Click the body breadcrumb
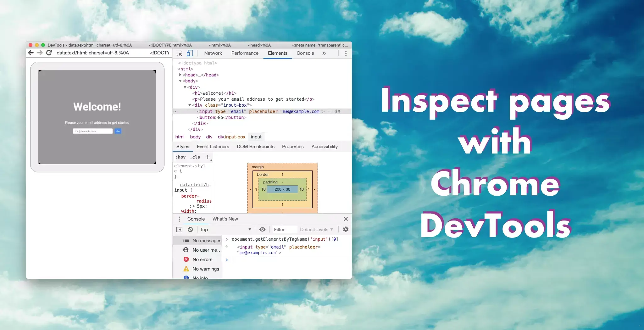This screenshot has height=330, width=644. click(x=195, y=137)
